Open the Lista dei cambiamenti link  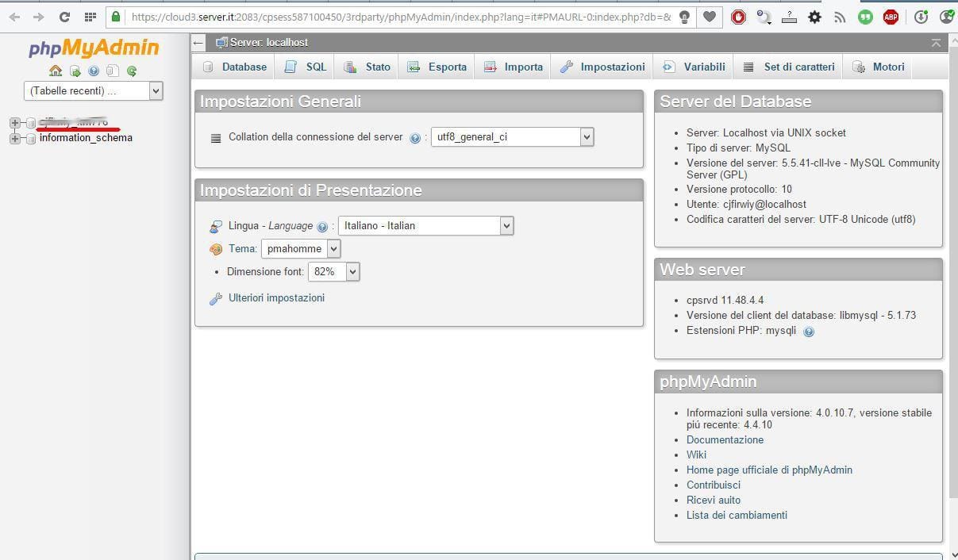point(737,516)
